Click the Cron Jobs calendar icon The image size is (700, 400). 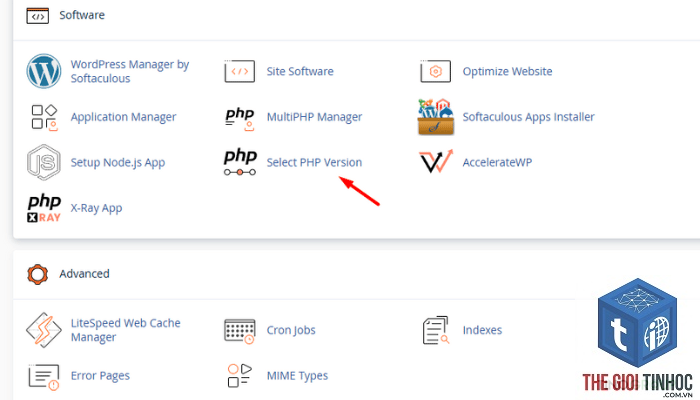[240, 331]
